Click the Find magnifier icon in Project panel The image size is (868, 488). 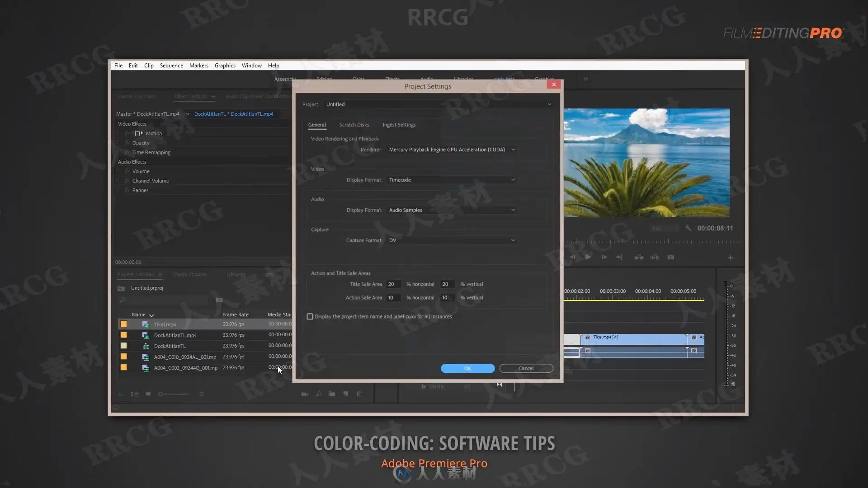(318, 394)
